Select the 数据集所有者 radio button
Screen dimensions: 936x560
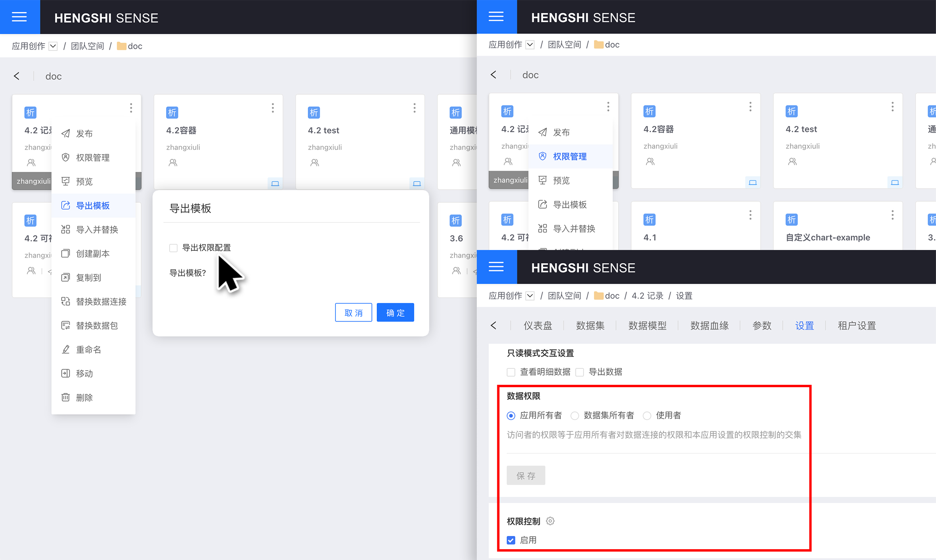tap(575, 416)
